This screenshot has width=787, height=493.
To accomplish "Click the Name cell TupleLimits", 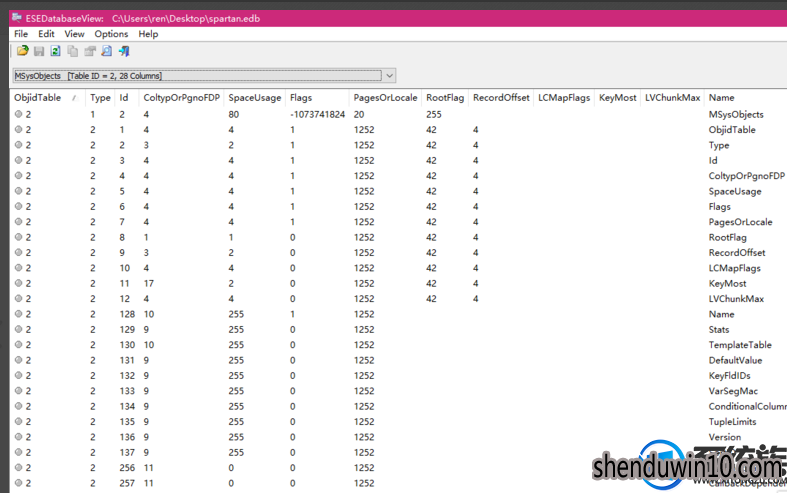I will tap(732, 422).
